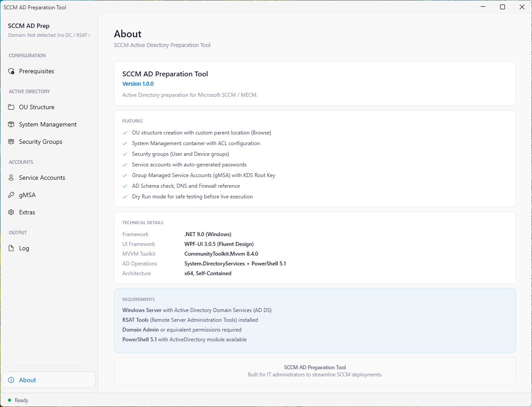Click the Version 1.0.0 text
532x407 pixels.
tap(138, 84)
